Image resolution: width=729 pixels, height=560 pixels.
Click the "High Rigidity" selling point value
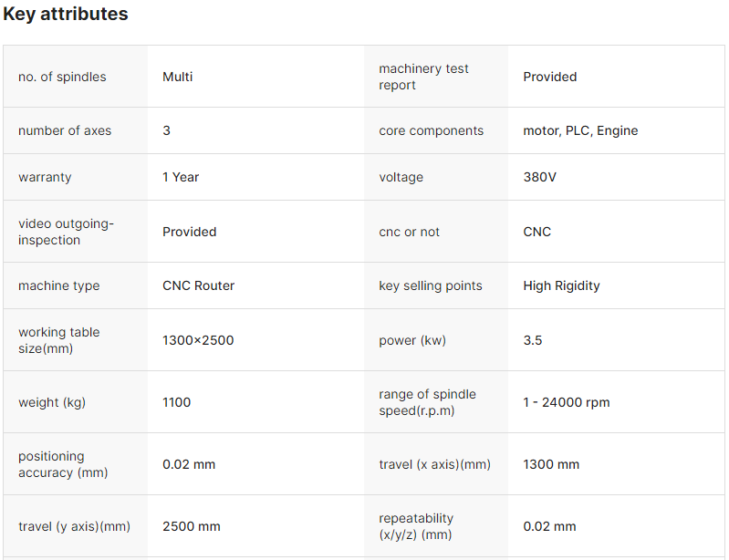coord(561,285)
